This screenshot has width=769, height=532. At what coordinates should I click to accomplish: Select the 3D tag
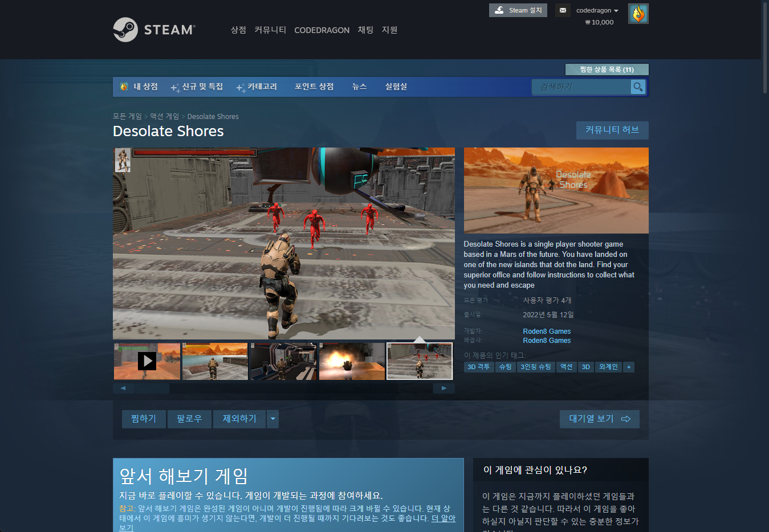click(x=585, y=367)
